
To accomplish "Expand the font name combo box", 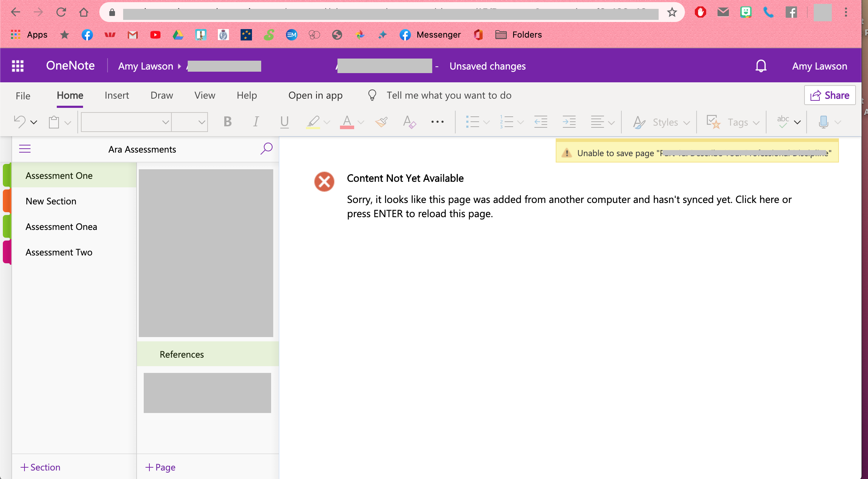I will (165, 122).
